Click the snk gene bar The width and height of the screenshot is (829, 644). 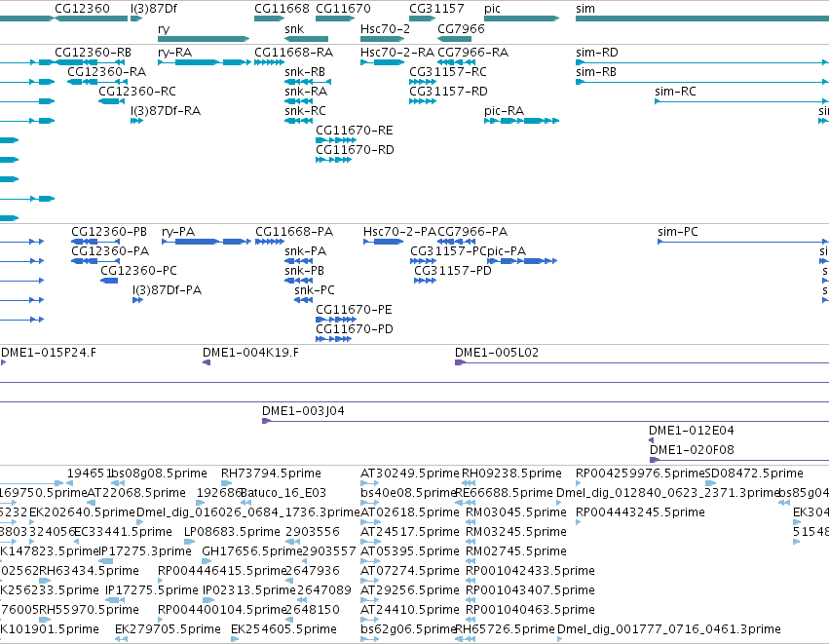[x=306, y=39]
